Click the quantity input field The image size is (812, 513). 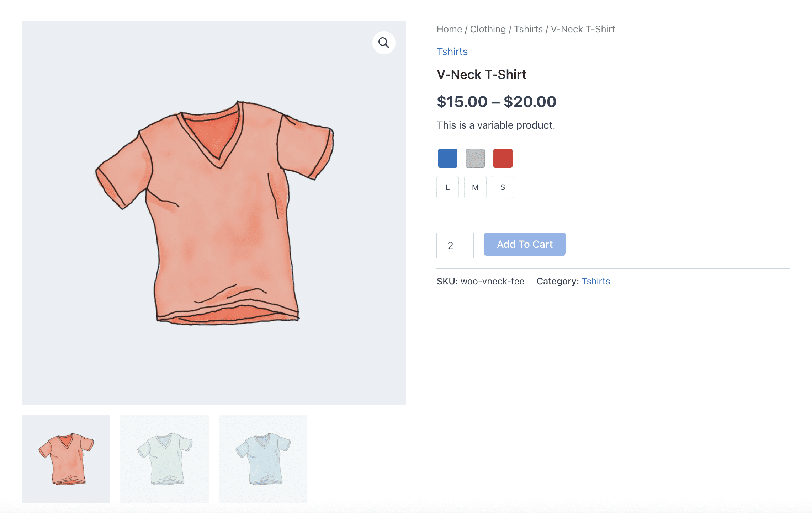455,245
